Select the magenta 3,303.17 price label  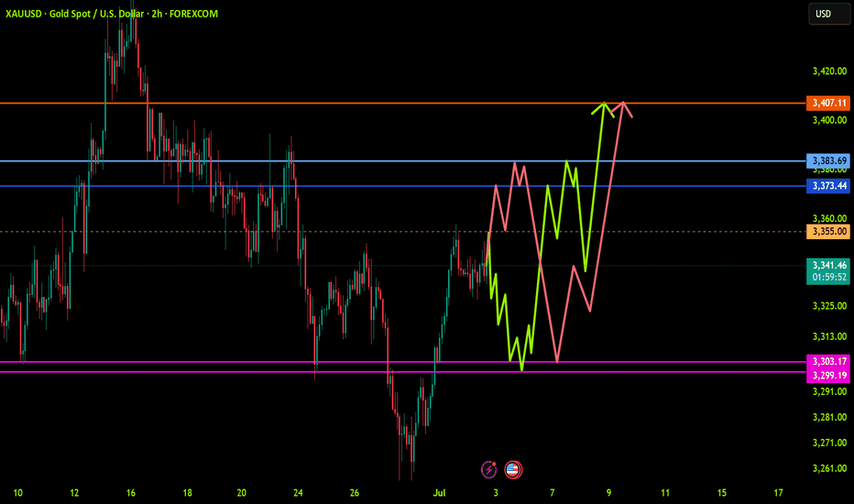coord(828,361)
